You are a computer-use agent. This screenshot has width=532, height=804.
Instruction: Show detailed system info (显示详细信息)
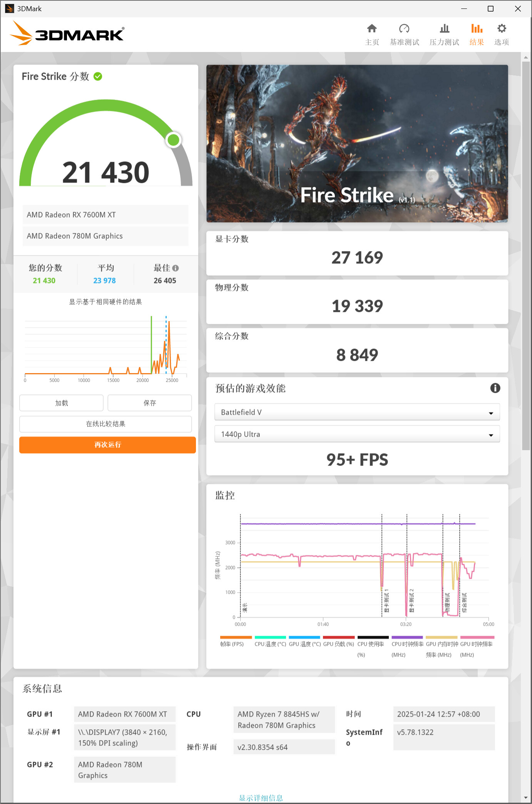click(x=261, y=797)
